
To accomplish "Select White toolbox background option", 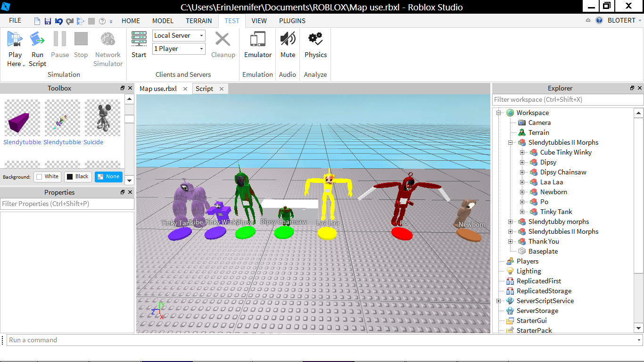I will 47,177.
